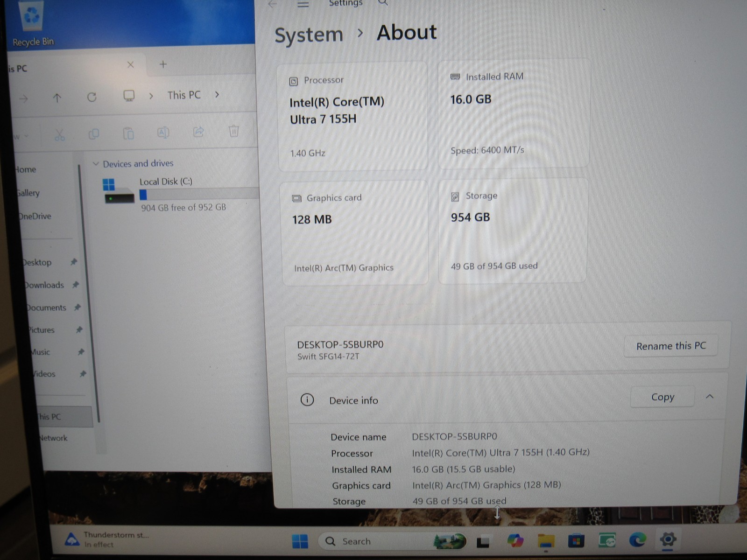Open the Thunderstorm weather widget on taskbar
The image size is (747, 560).
point(107,539)
